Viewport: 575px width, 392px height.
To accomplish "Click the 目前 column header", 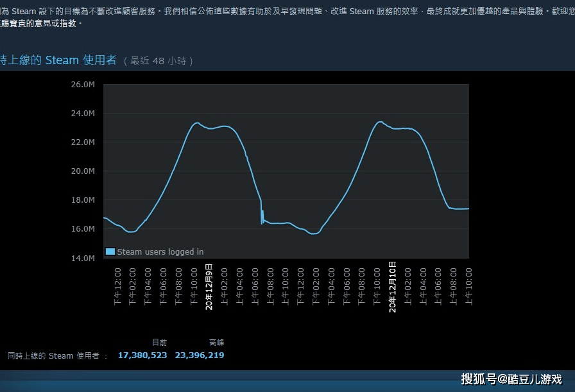I will point(159,343).
